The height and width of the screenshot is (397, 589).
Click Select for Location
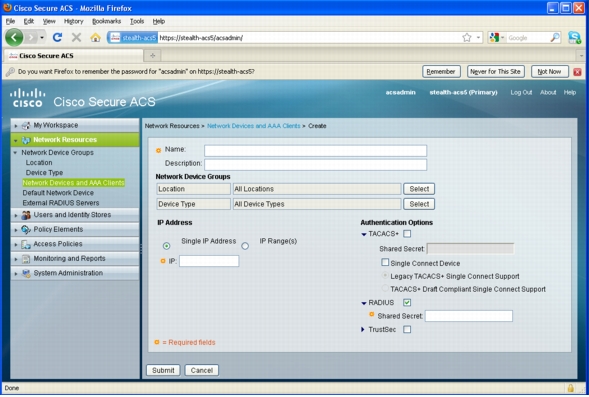pyautogui.click(x=419, y=189)
